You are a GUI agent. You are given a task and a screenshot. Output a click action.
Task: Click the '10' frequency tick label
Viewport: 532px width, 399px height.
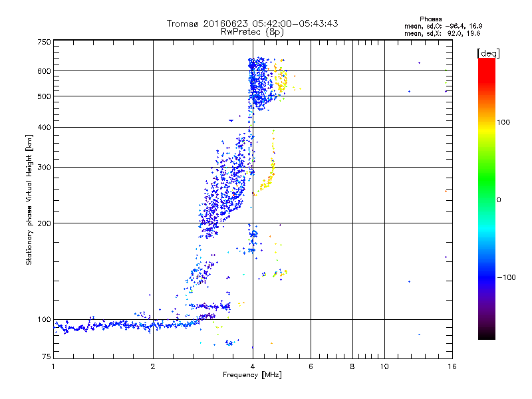(x=384, y=366)
